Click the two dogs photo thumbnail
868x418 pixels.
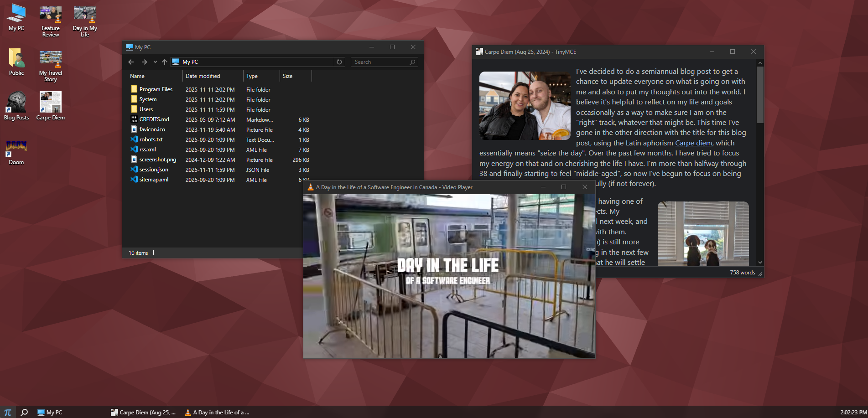(703, 234)
